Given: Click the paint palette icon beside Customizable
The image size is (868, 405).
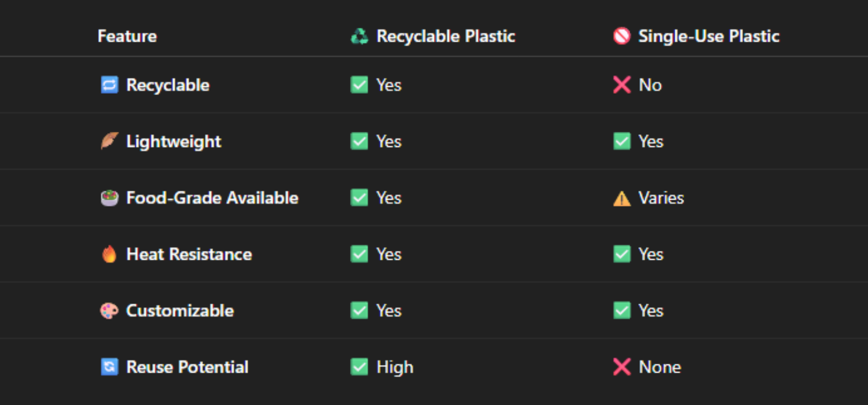Looking at the screenshot, I should pos(109,311).
